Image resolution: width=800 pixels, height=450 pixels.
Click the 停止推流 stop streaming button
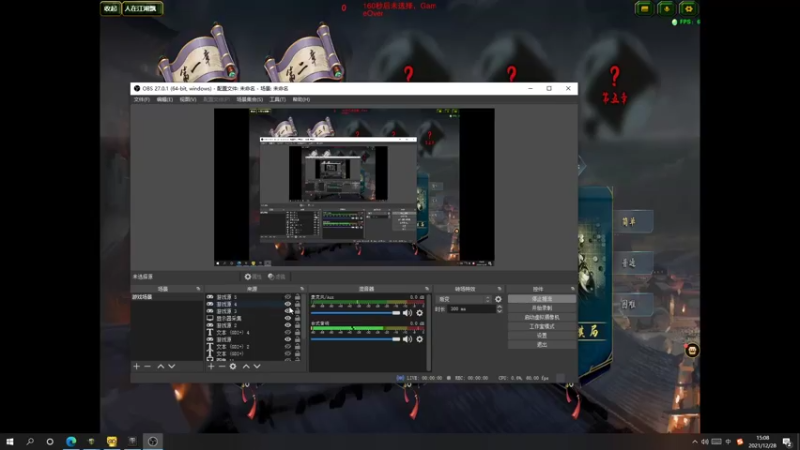(542, 299)
